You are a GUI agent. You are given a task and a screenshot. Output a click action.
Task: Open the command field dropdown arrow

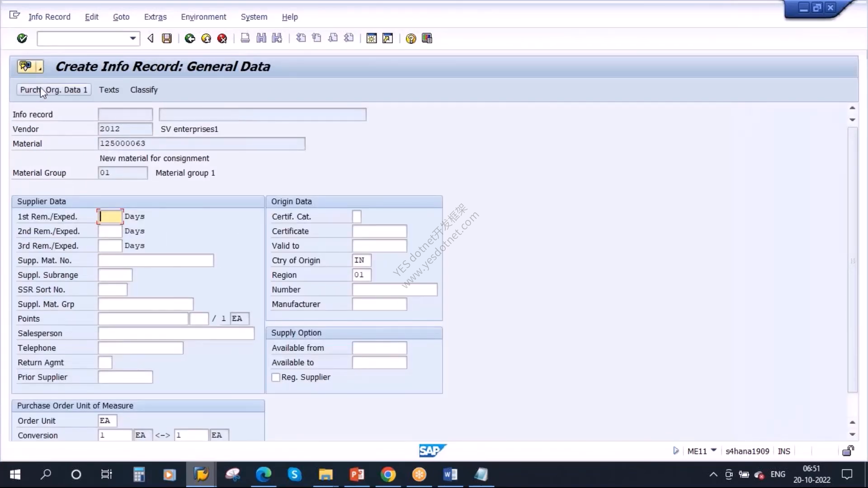point(132,38)
